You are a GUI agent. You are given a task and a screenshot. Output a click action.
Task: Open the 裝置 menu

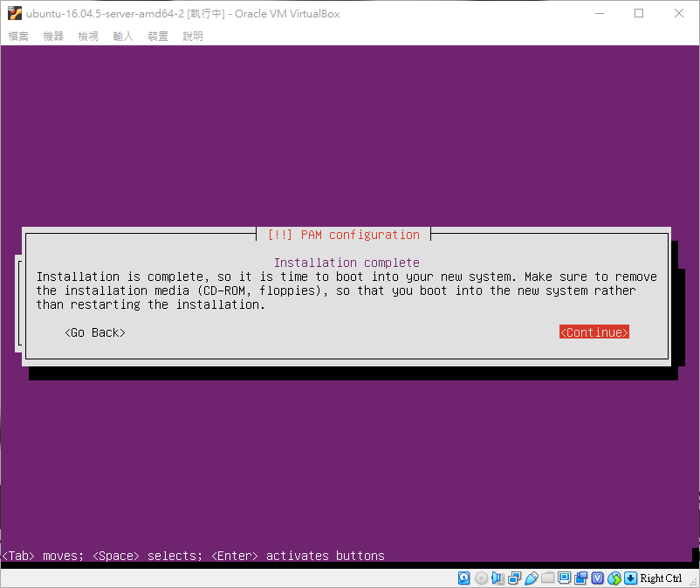click(x=158, y=36)
